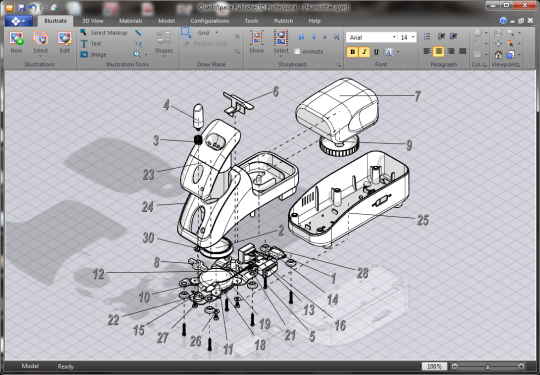Expand the Shapes gallery dropdown
Viewport: 540px width, 375px height.
pyautogui.click(x=164, y=56)
